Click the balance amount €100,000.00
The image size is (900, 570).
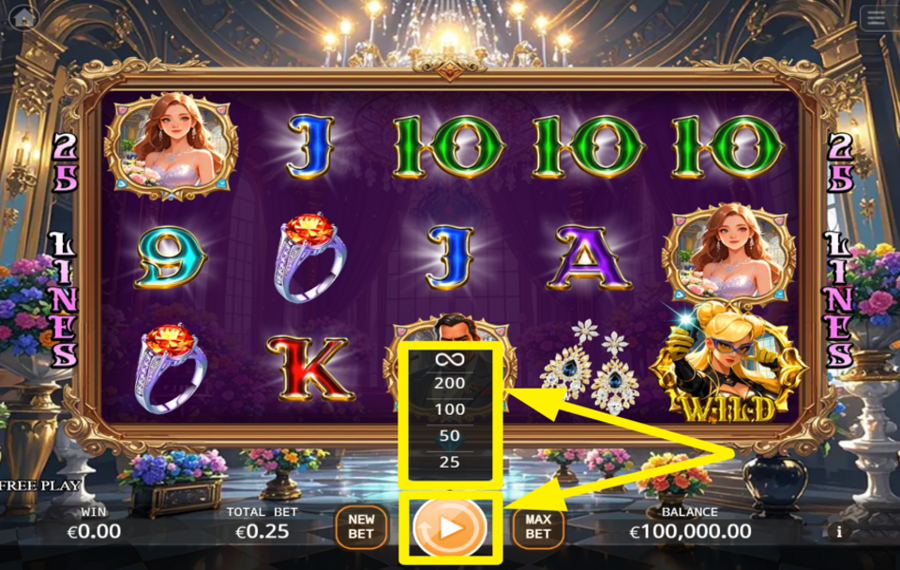click(x=690, y=532)
